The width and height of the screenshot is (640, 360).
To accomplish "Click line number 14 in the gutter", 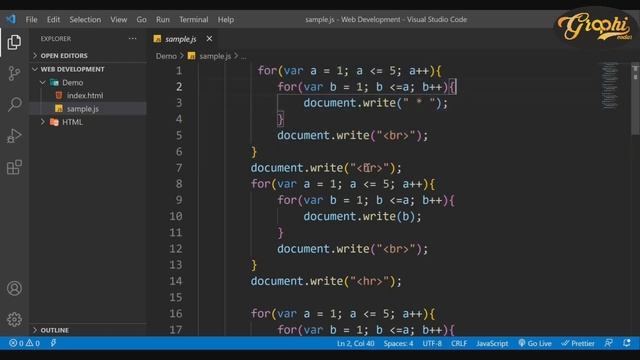I will 176,281.
